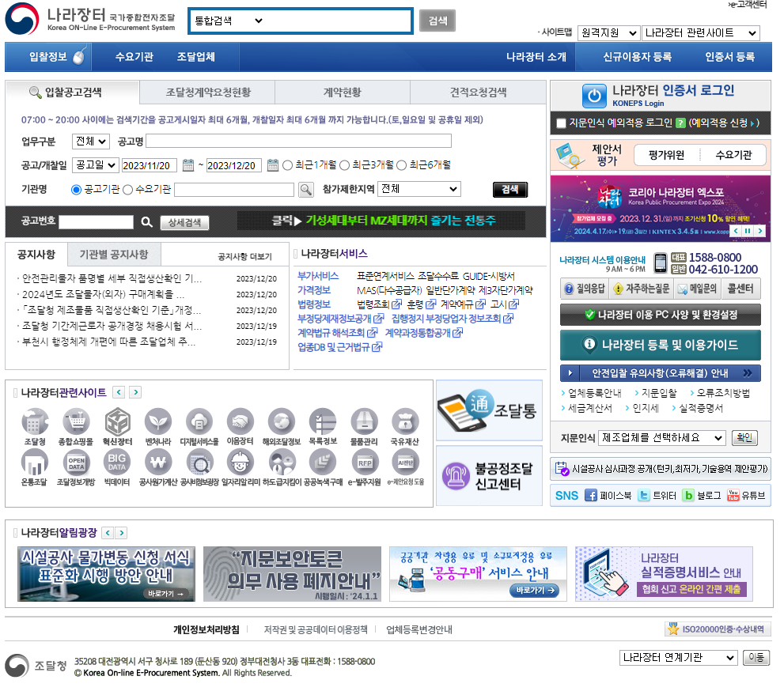This screenshot has height=695, width=784.
Task: Click the institution name lookup magnifier icon
Action: pyautogui.click(x=306, y=189)
